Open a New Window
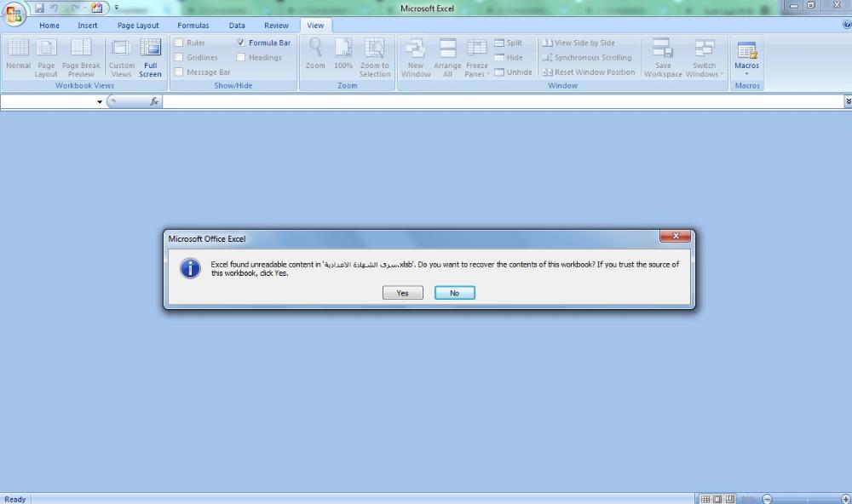Image resolution: width=852 pixels, height=504 pixels. point(416,58)
